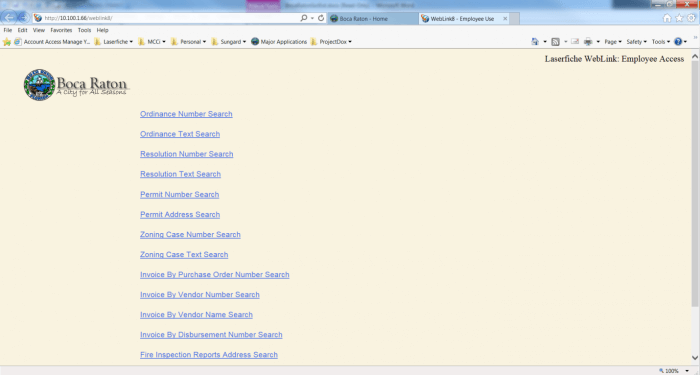Open Invoice By Vendor Number Search link

click(200, 295)
